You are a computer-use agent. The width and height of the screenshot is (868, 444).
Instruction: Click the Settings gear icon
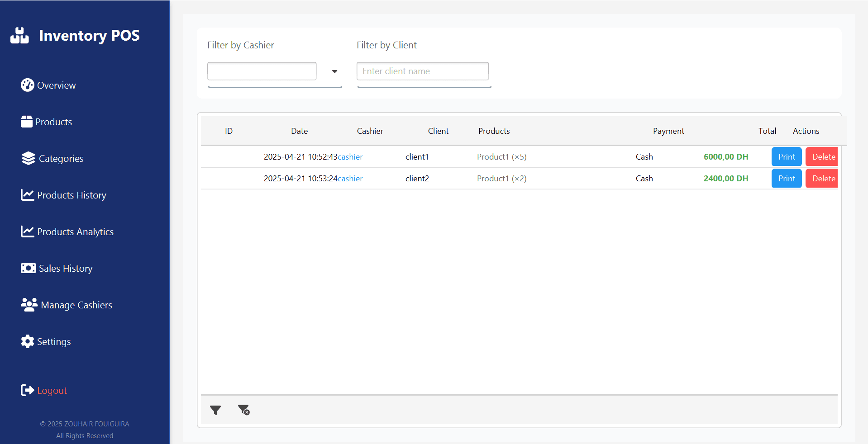click(x=27, y=341)
